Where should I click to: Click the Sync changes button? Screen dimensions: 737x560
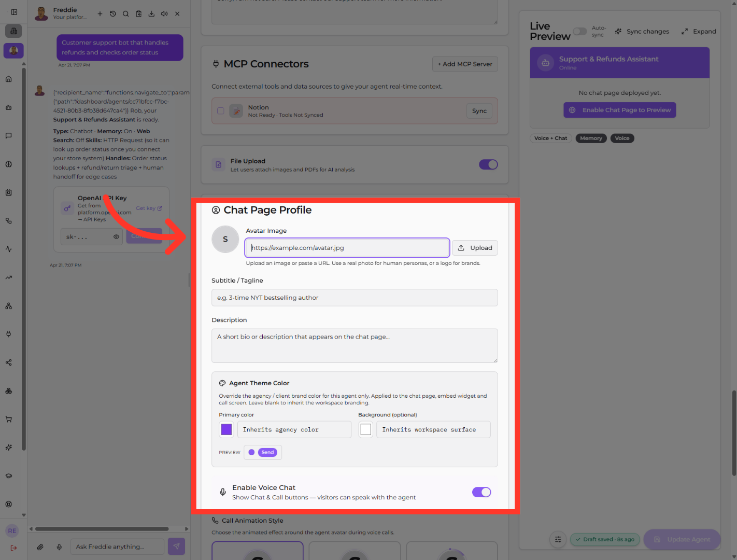click(x=642, y=32)
